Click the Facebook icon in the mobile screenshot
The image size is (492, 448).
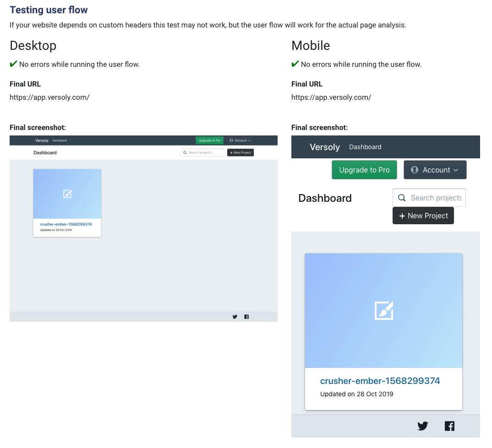pyautogui.click(x=450, y=426)
